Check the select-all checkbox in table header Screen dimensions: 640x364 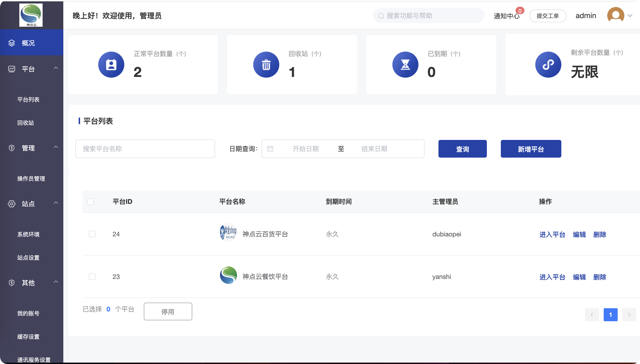point(90,202)
